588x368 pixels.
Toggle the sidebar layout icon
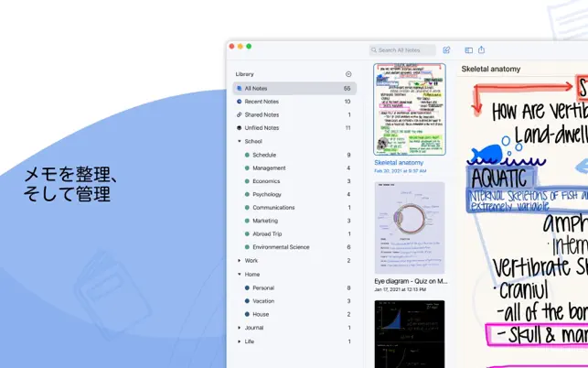[x=468, y=50]
